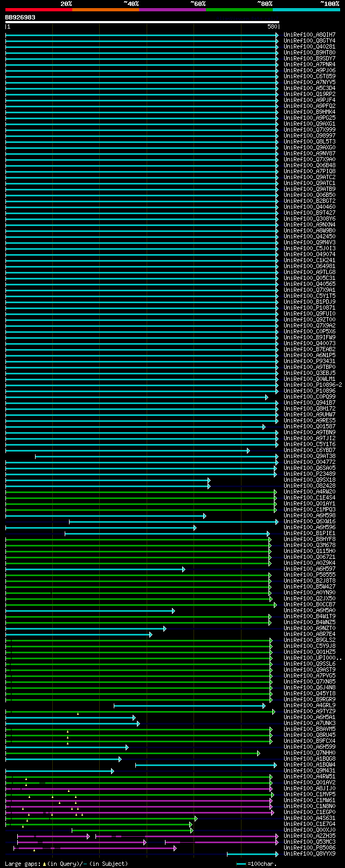Screen dimensions: 345x868
Task: Click label UniRef100_B9T427
Action: click(x=309, y=213)
